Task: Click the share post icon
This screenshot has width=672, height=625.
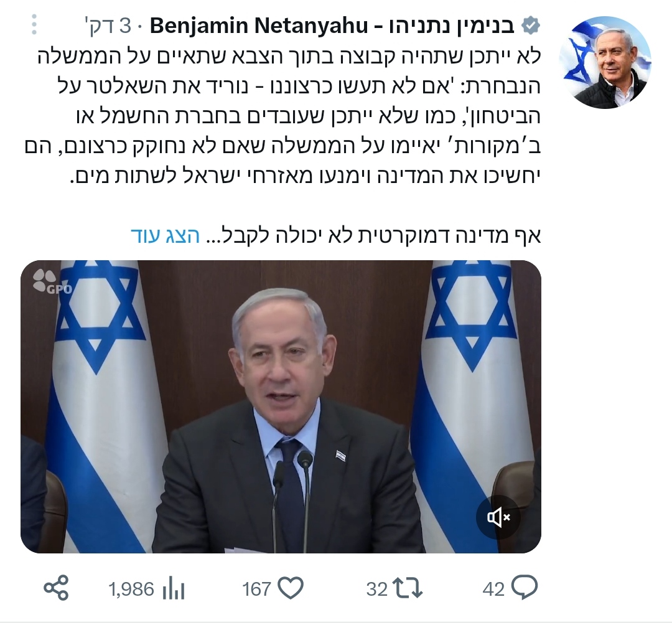Action: tap(56, 588)
